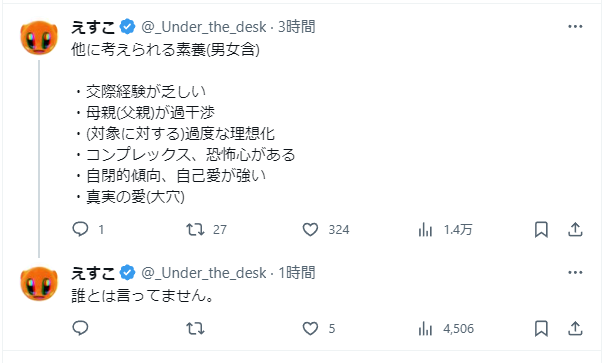Open えすこ display name on first tweet
Image resolution: width=602 pixels, height=363 pixels.
[x=93, y=27]
